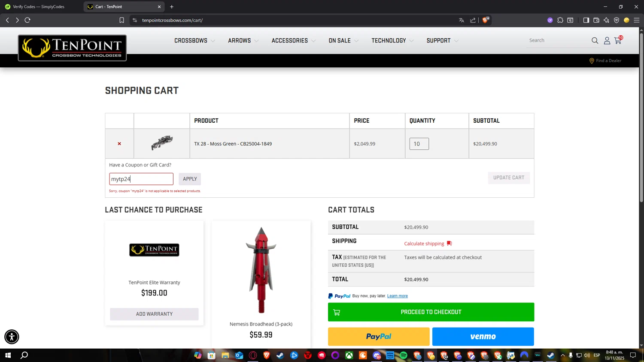The image size is (644, 362).
Task: Click the ADD WARRANTY button
Action: pos(154,314)
